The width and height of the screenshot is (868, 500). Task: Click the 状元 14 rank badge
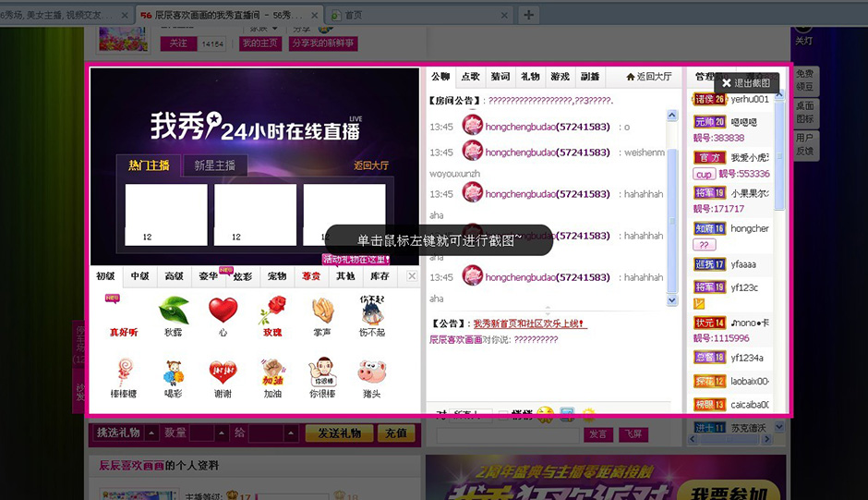[709, 323]
